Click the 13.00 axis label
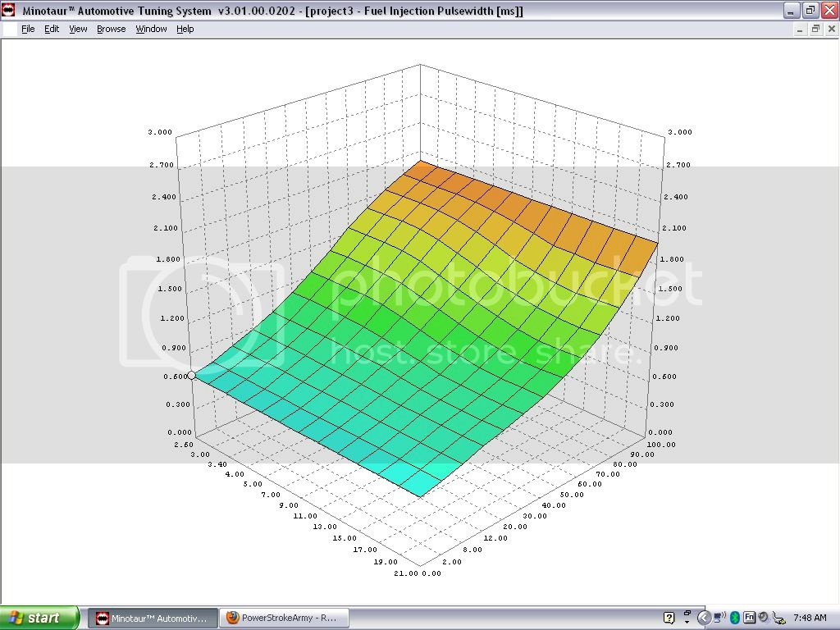 click(x=325, y=527)
